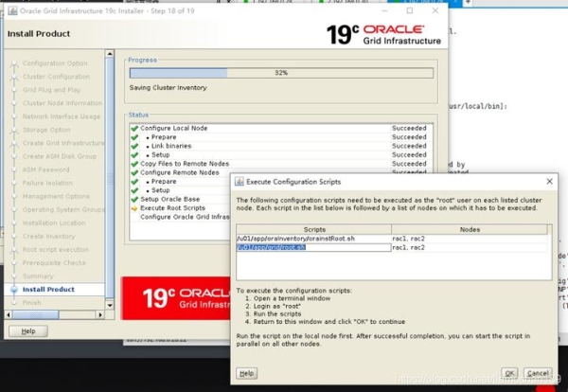Select the Execute Root Scripts status row
Screen dimensions: 568x392
[180, 208]
